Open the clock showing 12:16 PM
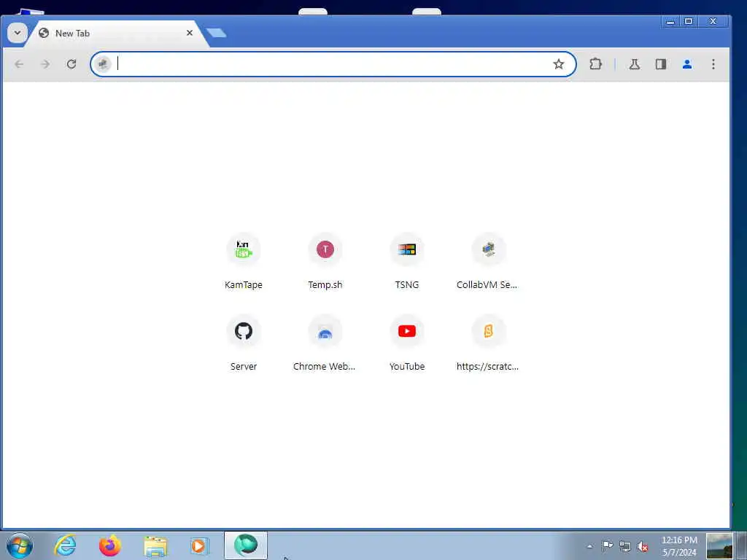Screen dimensions: 747x560 click(x=679, y=546)
